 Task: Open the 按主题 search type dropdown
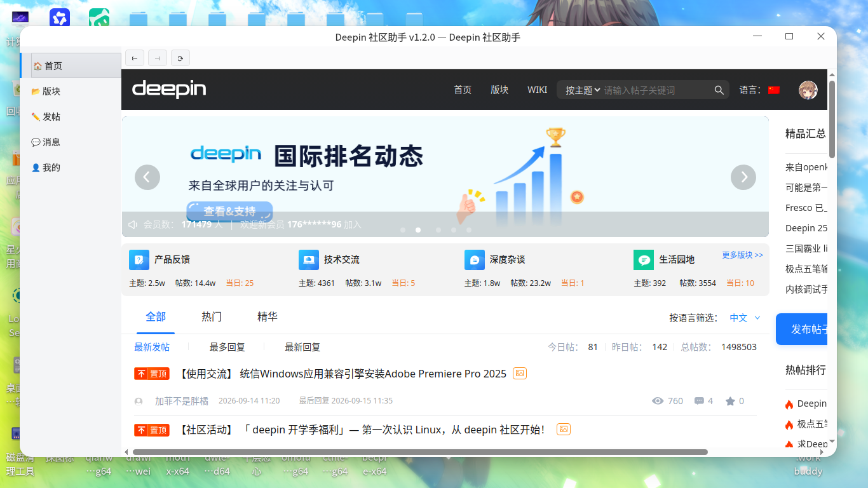pos(583,90)
